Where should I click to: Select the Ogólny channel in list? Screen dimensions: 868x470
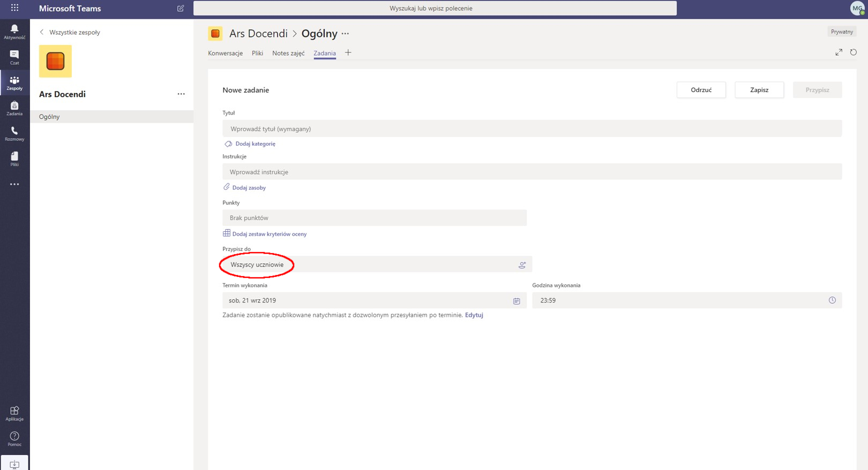tap(111, 117)
